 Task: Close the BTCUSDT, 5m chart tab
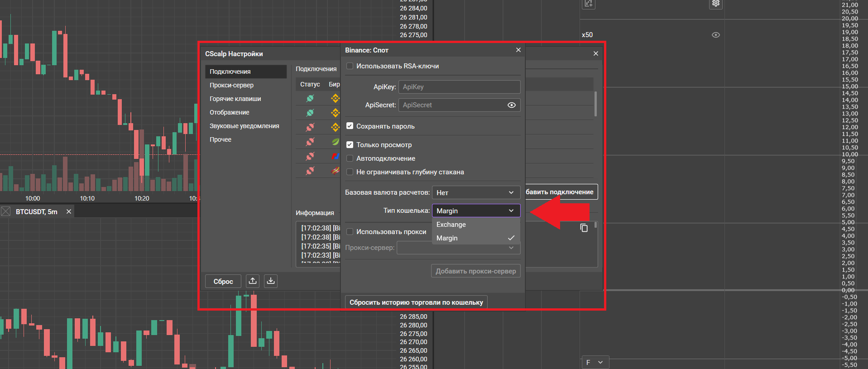[x=69, y=211]
